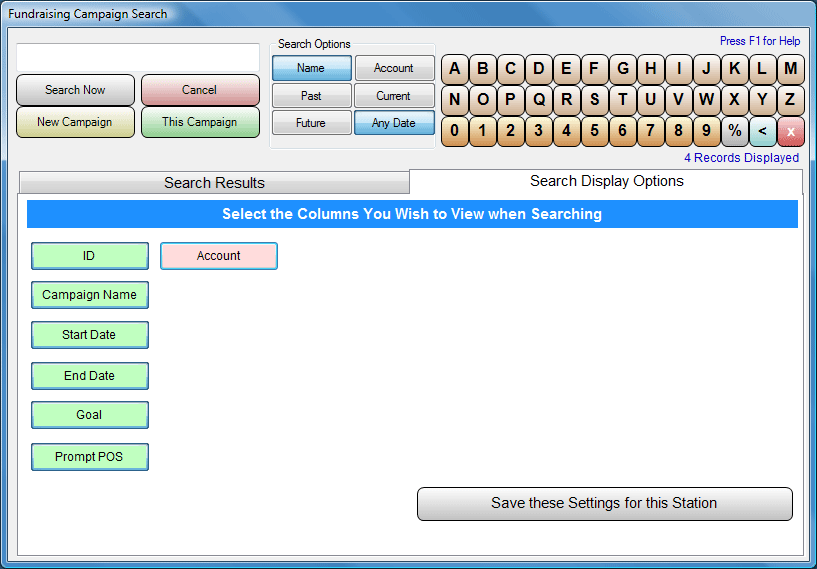The image size is (817, 569).
Task: Tap the 'Z' letter key
Action: 791,100
